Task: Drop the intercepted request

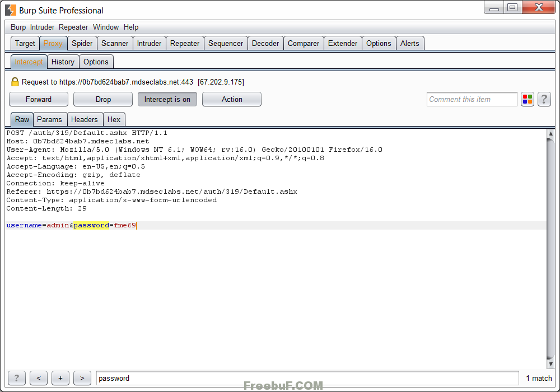Action: (103, 99)
